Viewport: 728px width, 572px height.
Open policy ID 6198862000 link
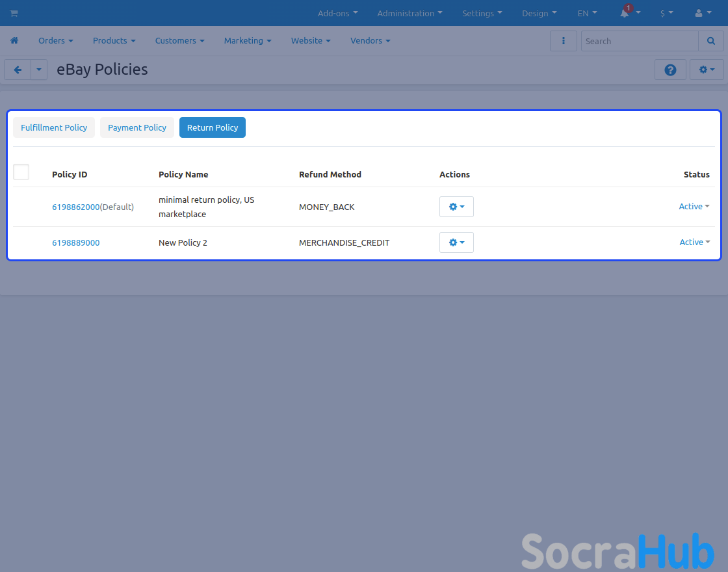click(76, 207)
